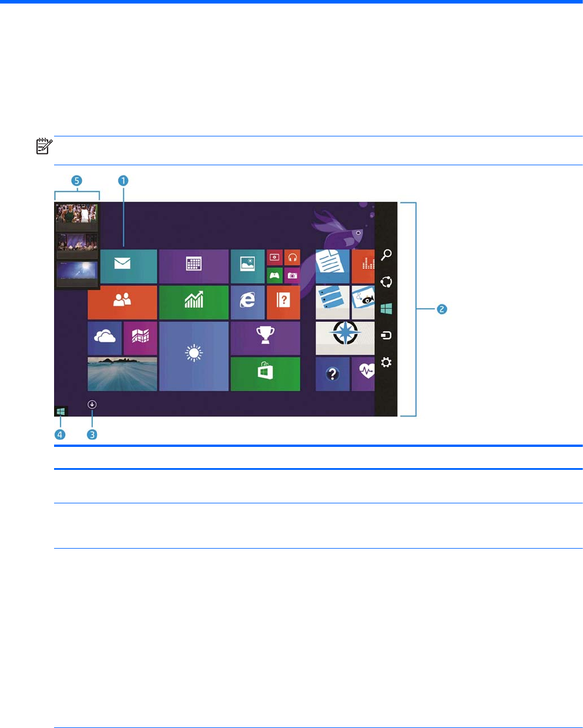Open the Calendar tile
This screenshot has width=583, height=728.
tap(194, 266)
